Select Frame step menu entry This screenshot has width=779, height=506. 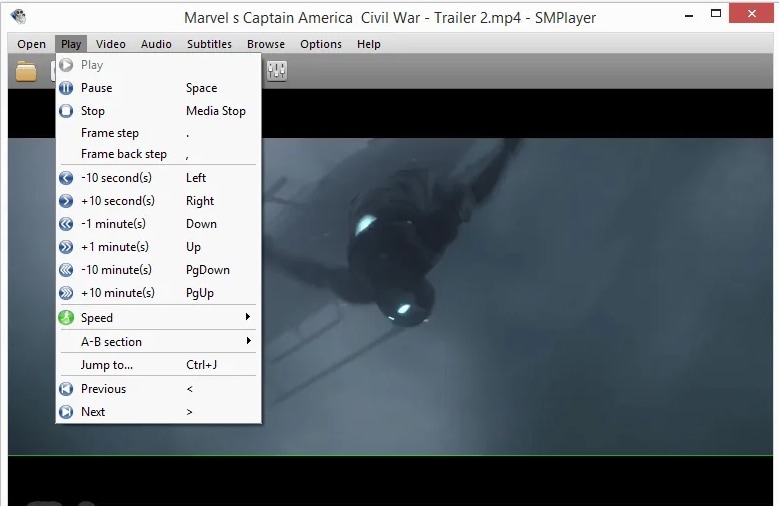pyautogui.click(x=158, y=133)
